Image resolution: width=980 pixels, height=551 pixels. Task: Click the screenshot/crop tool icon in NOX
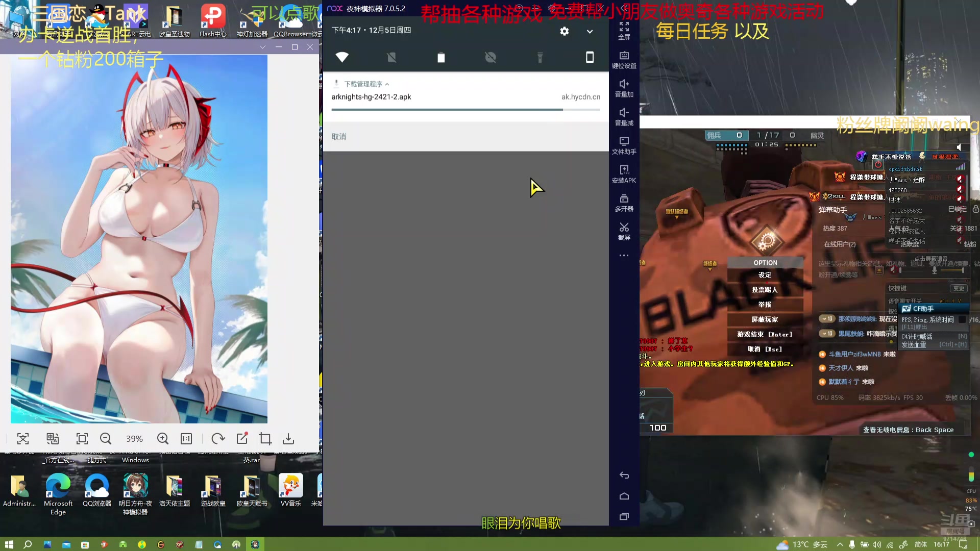point(624,231)
